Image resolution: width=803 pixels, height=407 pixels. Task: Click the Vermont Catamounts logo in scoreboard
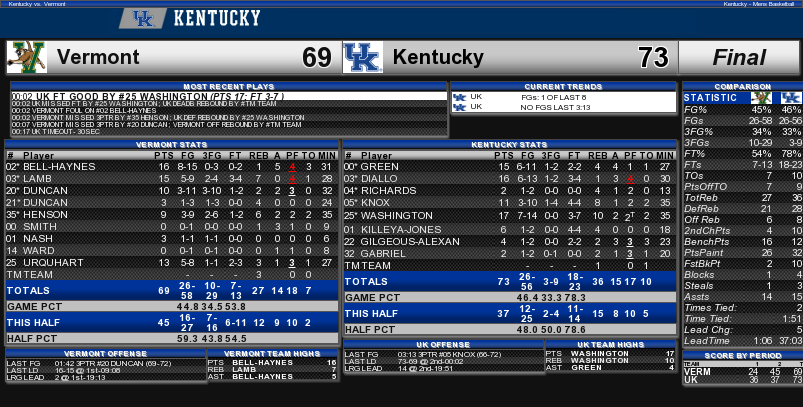click(x=26, y=57)
